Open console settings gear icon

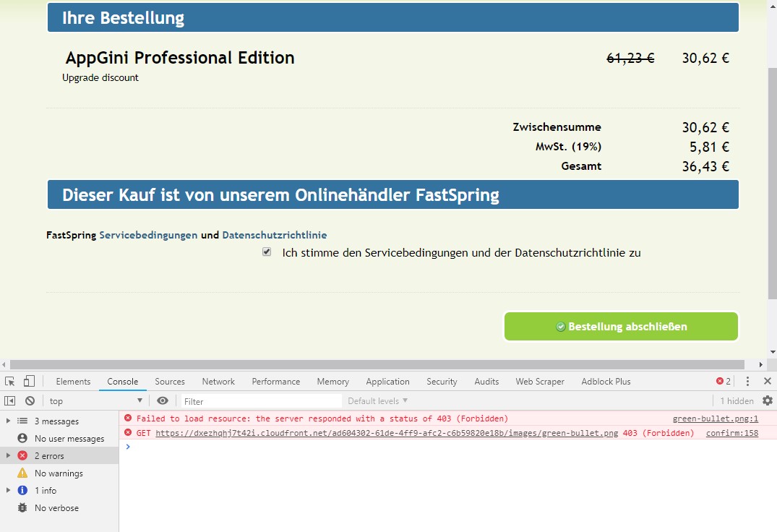click(x=768, y=400)
